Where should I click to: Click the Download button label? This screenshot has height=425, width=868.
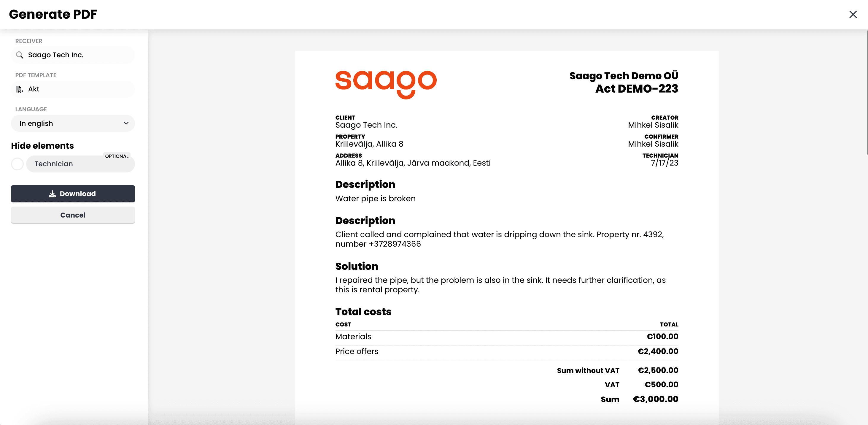pos(77,194)
